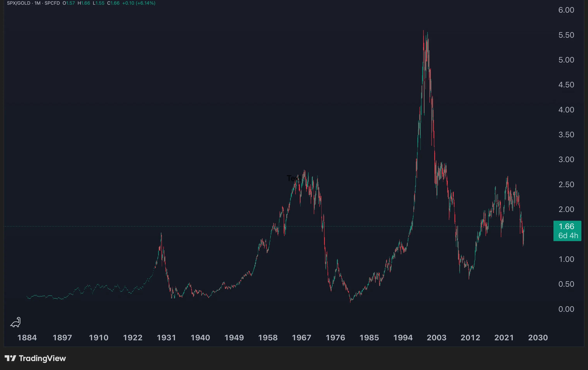The width and height of the screenshot is (588, 370).
Task: Click the 0.50 price axis label
Action: click(x=566, y=284)
